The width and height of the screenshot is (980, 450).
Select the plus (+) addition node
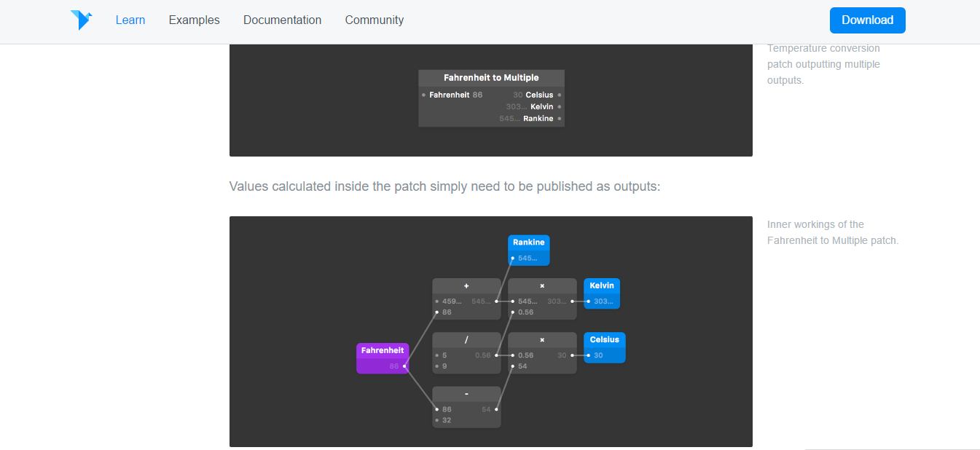click(x=466, y=286)
